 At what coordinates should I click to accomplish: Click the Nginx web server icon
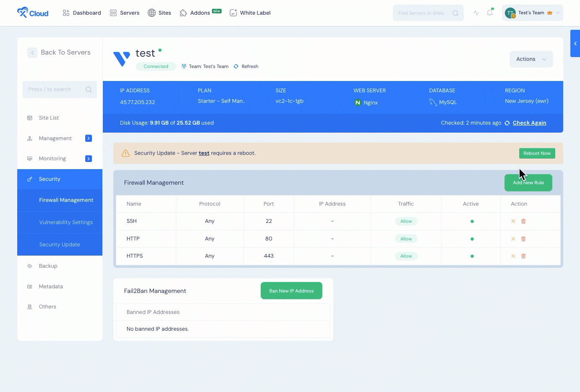(x=357, y=102)
